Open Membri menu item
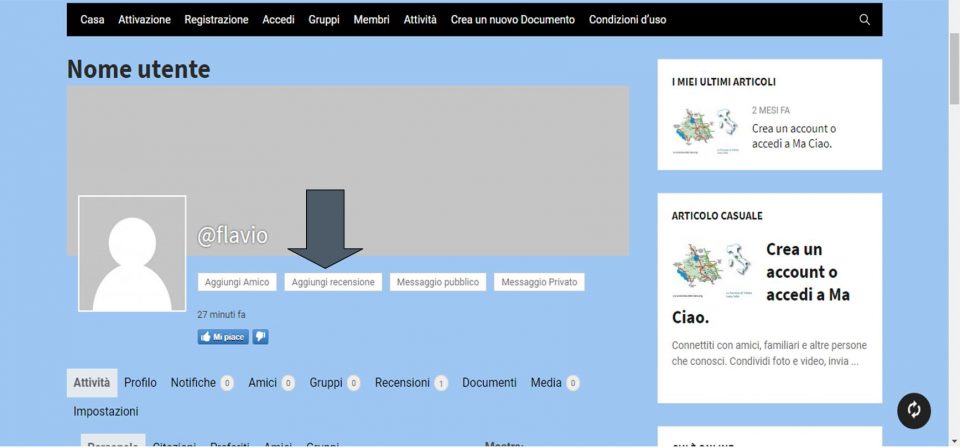Viewport: 960px width, 448px height. pyautogui.click(x=372, y=20)
